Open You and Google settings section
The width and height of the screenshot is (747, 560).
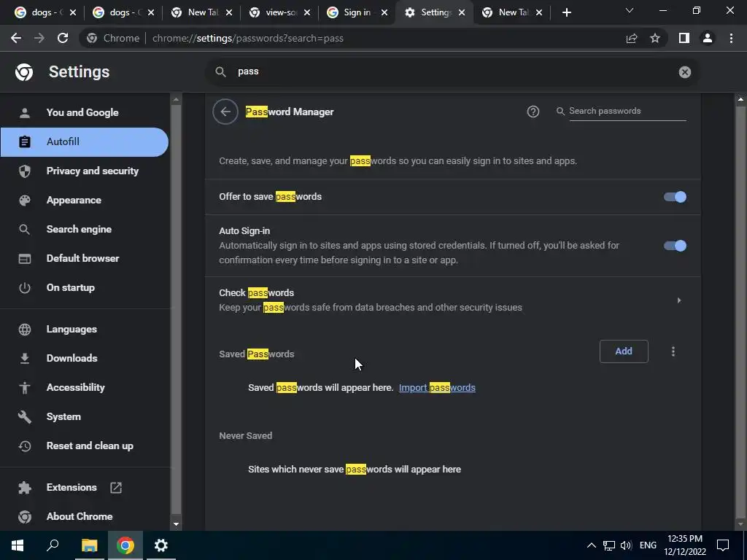pyautogui.click(x=85, y=112)
